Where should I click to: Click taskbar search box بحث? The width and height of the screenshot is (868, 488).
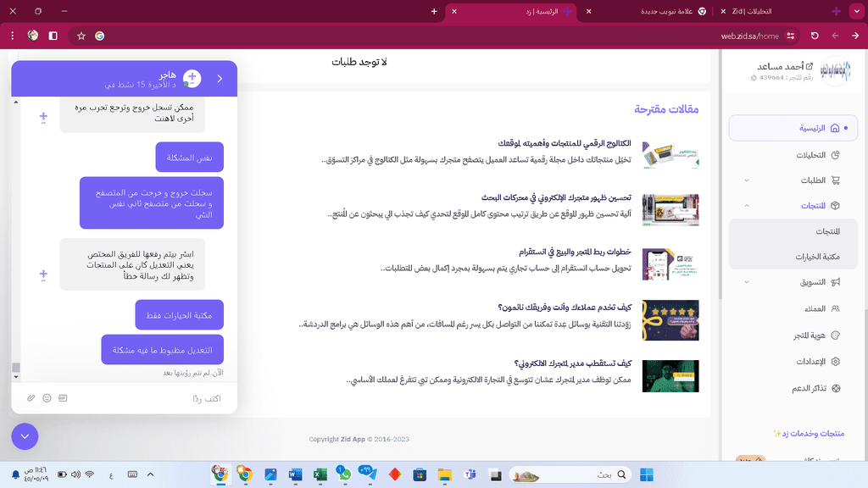click(570, 474)
